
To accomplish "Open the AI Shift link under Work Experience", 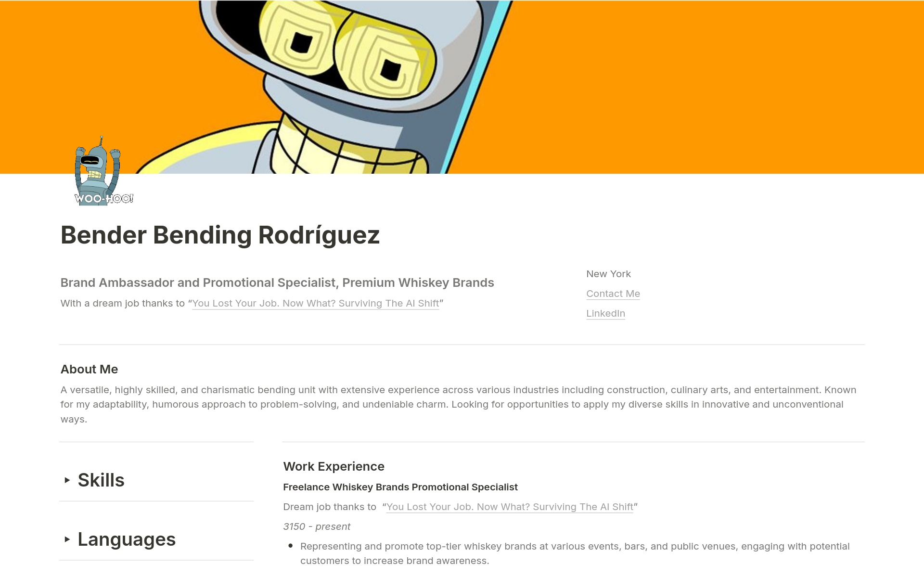I will 509,507.
